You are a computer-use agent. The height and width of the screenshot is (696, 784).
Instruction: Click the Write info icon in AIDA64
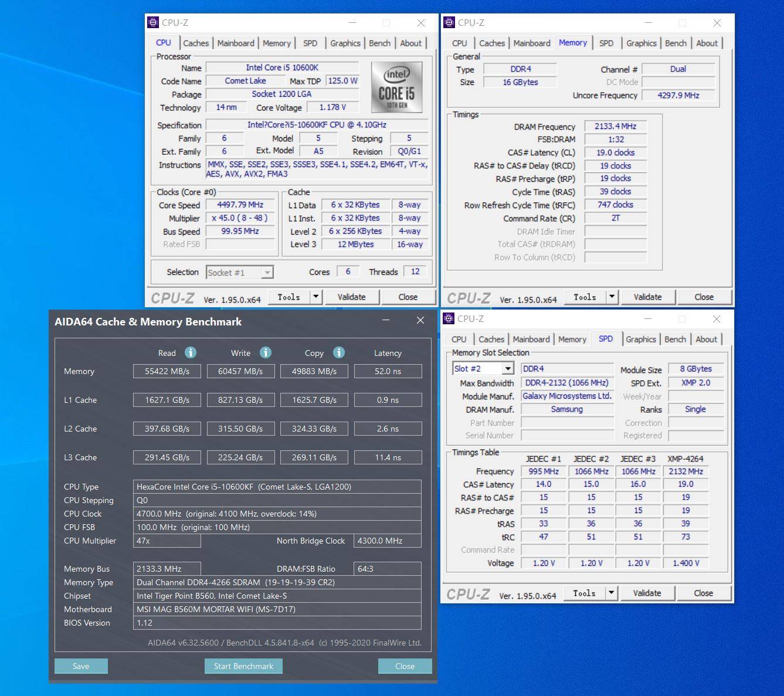click(266, 352)
